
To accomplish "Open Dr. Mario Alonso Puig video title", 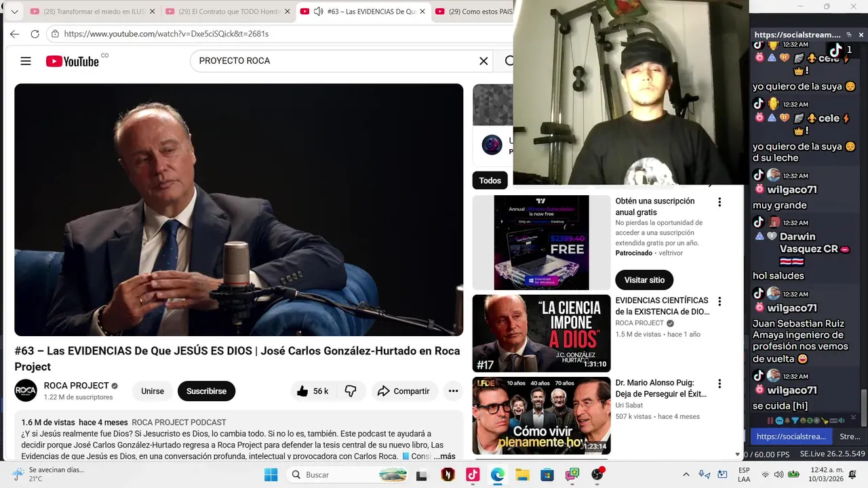I will point(661,388).
